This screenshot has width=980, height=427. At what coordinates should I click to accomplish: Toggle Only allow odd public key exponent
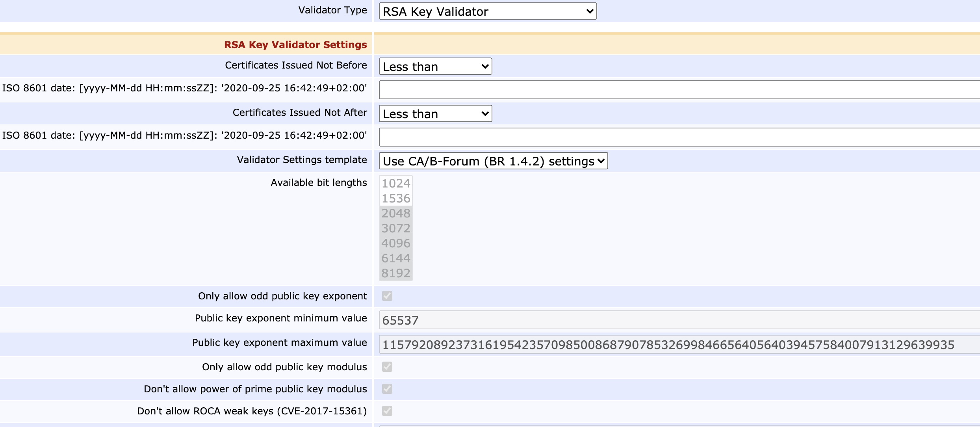point(387,296)
